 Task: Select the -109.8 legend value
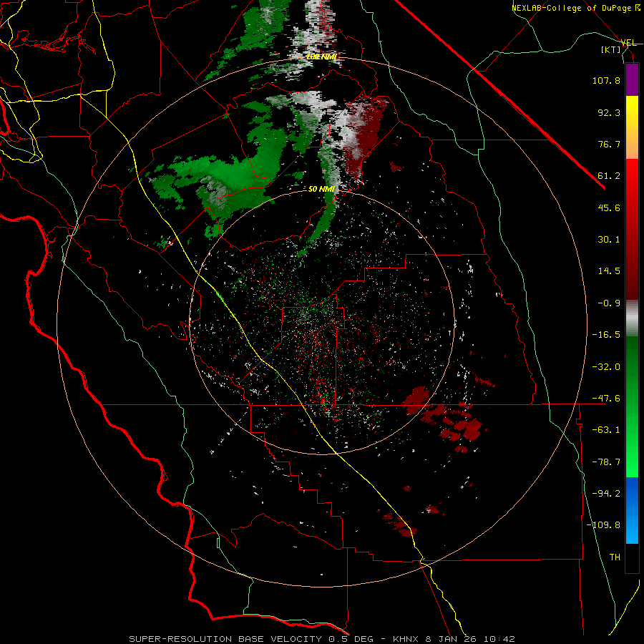tap(603, 525)
